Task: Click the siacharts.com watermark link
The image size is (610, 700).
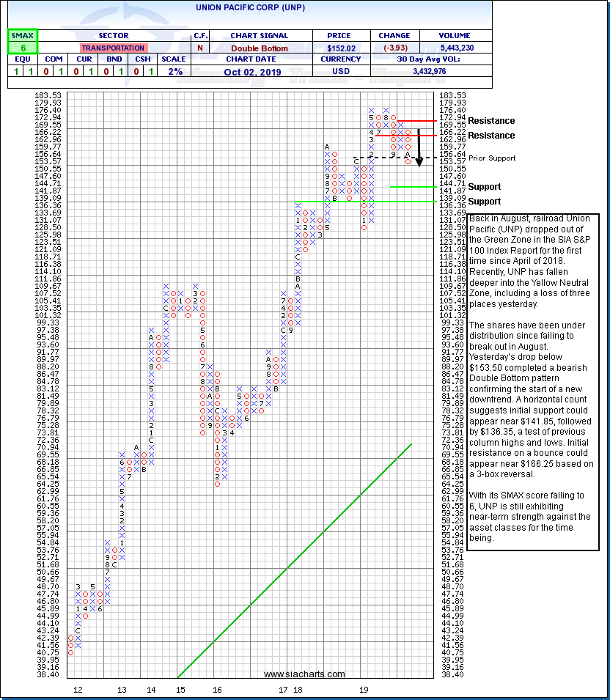Action: [304, 674]
